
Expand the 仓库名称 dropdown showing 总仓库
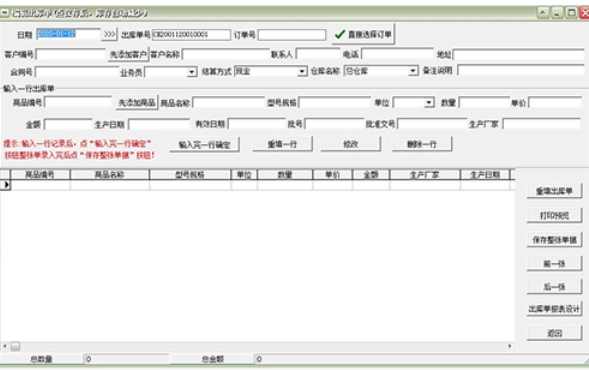(x=413, y=71)
